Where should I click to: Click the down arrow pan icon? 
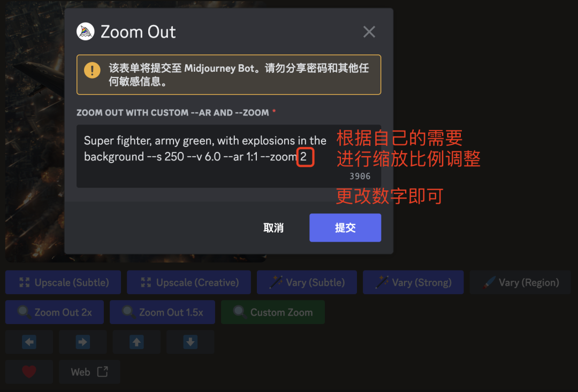coord(190,342)
